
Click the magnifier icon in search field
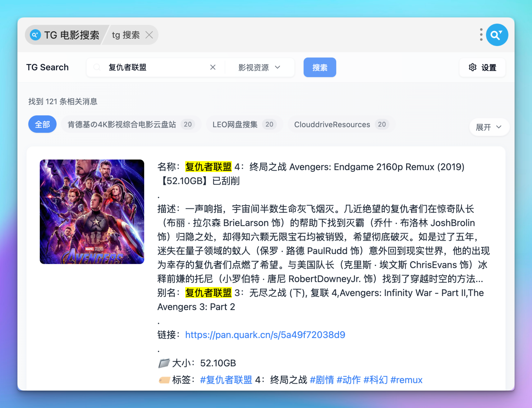click(x=97, y=67)
